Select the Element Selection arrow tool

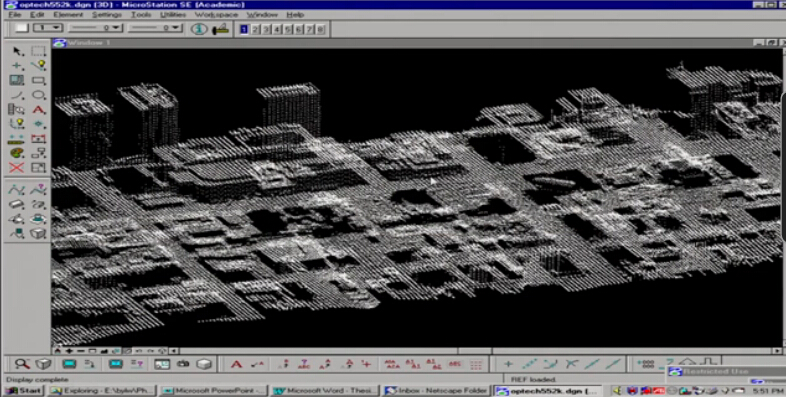[x=17, y=51]
